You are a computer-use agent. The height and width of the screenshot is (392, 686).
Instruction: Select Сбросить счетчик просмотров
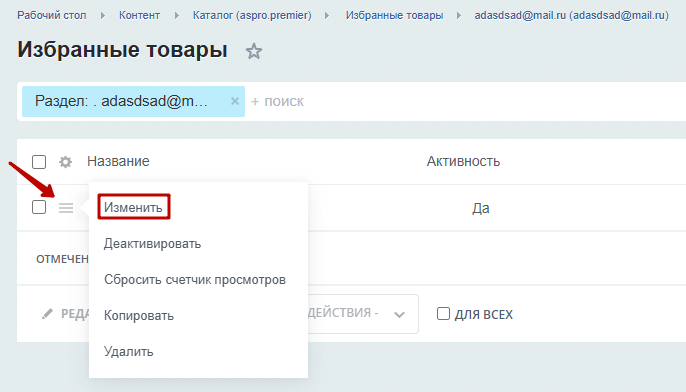(195, 280)
